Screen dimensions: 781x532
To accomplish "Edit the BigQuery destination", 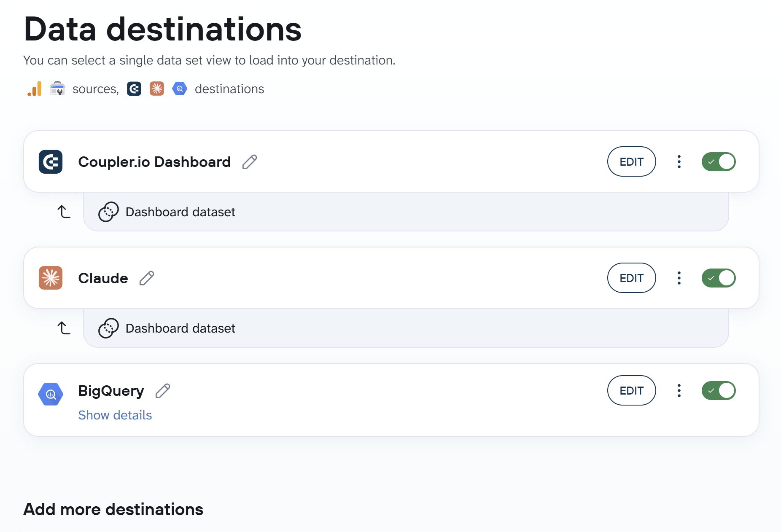I will (x=632, y=391).
